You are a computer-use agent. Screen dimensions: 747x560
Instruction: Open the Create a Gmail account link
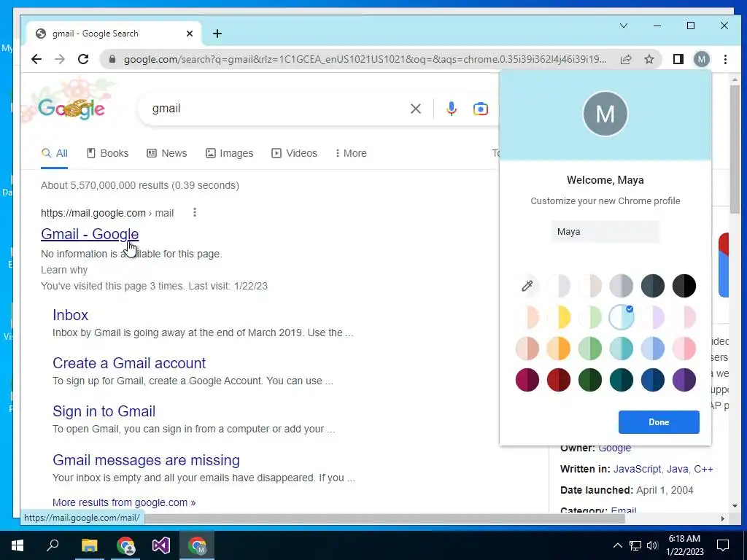click(x=129, y=363)
